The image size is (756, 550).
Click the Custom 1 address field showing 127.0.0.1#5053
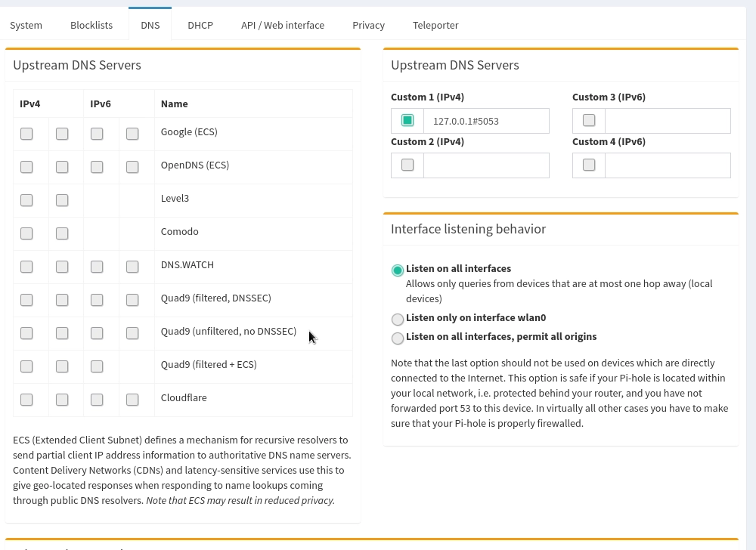click(x=486, y=120)
